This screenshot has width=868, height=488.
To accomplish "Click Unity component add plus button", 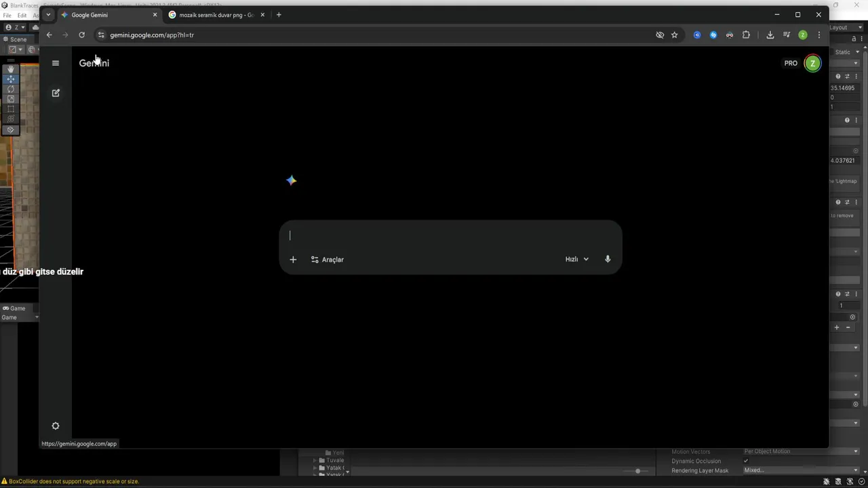I will coord(837,327).
